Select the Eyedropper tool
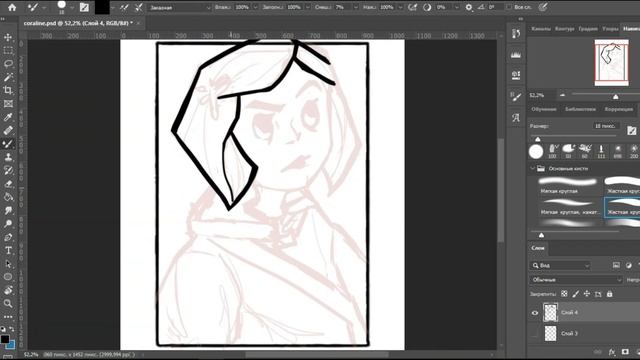640x360 pixels. click(8, 117)
